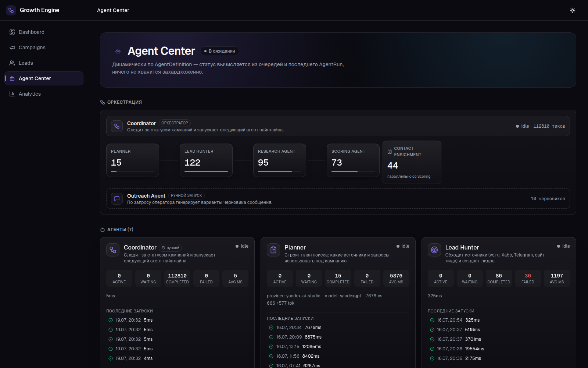Click the Growth Engine logo icon
Screen dimensions: 588x368
tap(11, 10)
